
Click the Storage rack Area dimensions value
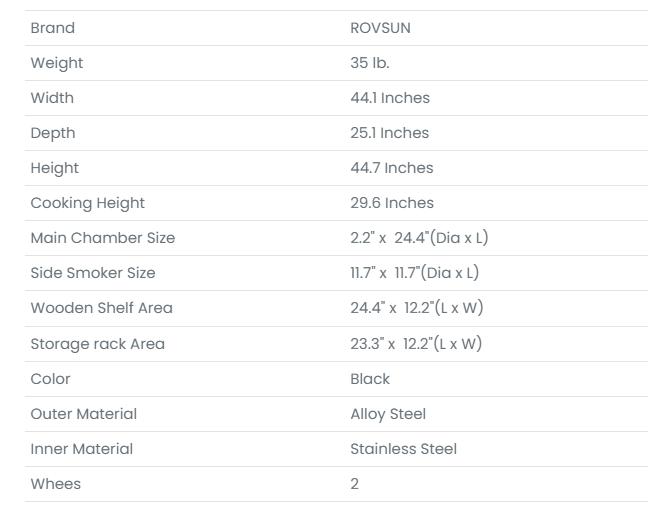point(415,344)
